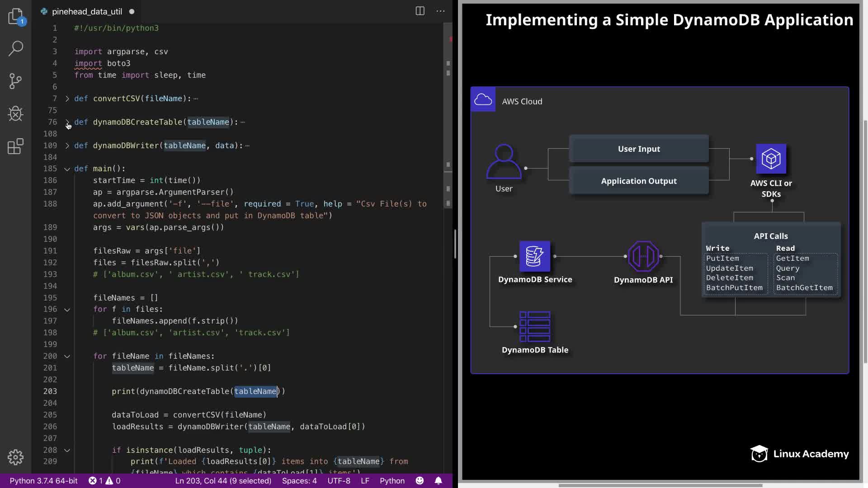Viewport: 868px width, 488px height.
Task: Open the Search view icon
Action: click(x=15, y=48)
